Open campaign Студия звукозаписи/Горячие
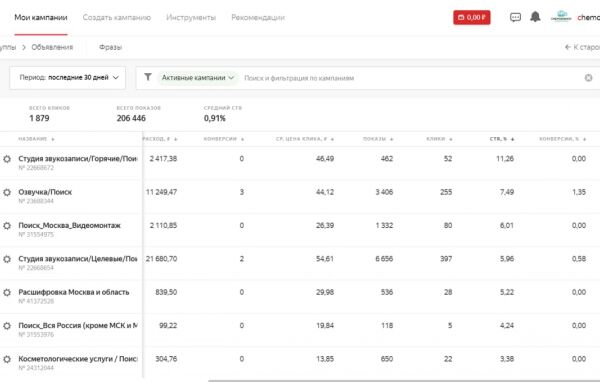The height and width of the screenshot is (382, 600). pyautogui.click(x=78, y=159)
